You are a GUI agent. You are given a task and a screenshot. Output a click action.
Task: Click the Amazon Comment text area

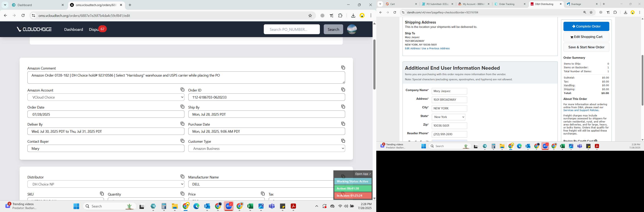[186, 78]
